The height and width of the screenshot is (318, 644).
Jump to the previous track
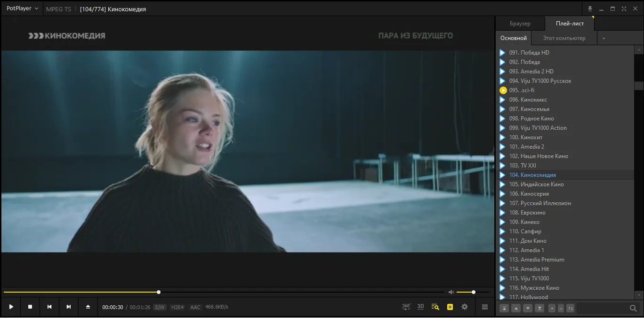coord(49,307)
